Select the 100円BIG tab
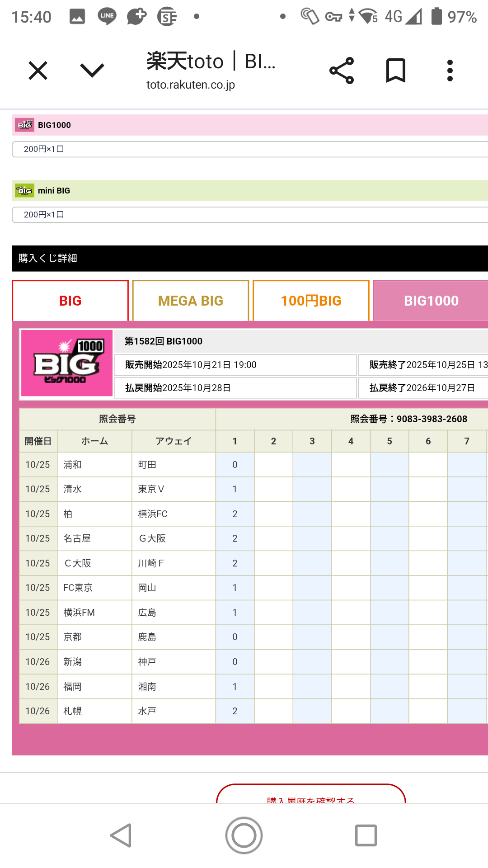The height and width of the screenshot is (868, 488). tap(311, 301)
